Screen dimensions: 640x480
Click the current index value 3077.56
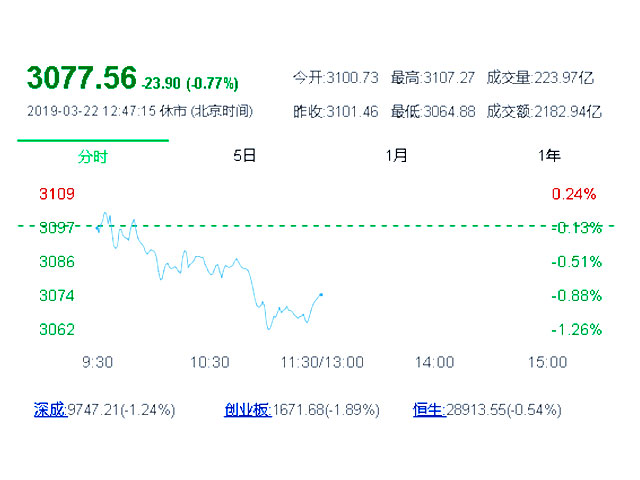click(x=81, y=78)
